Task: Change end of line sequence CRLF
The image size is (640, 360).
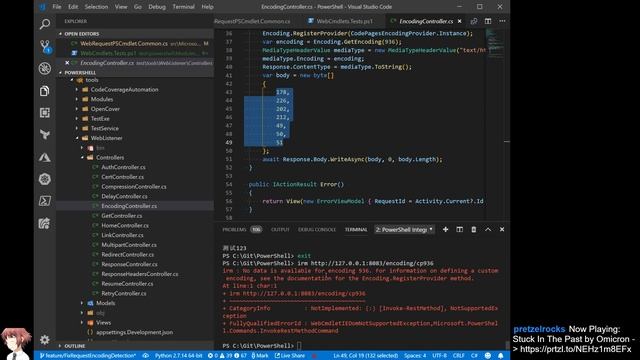Action: [x=458, y=356]
